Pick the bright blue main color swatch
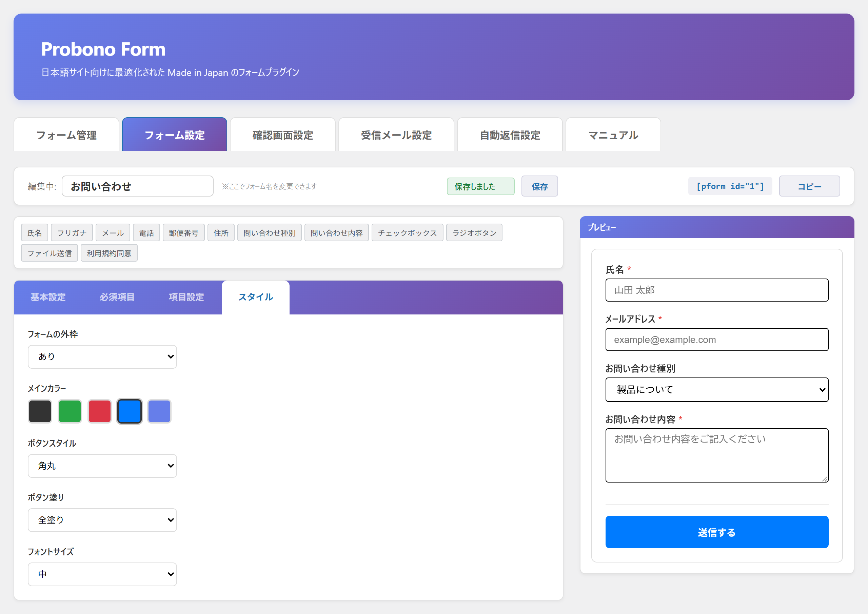 coord(129,411)
